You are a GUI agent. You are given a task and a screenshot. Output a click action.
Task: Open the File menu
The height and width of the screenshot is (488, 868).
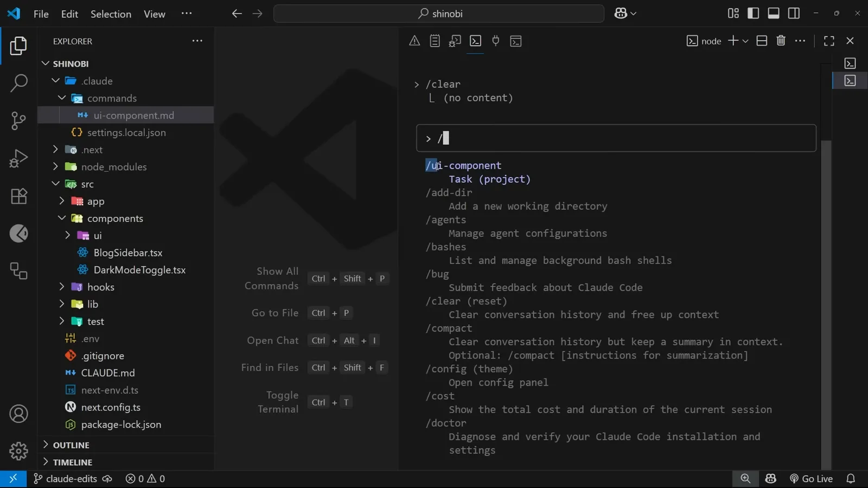click(x=41, y=14)
